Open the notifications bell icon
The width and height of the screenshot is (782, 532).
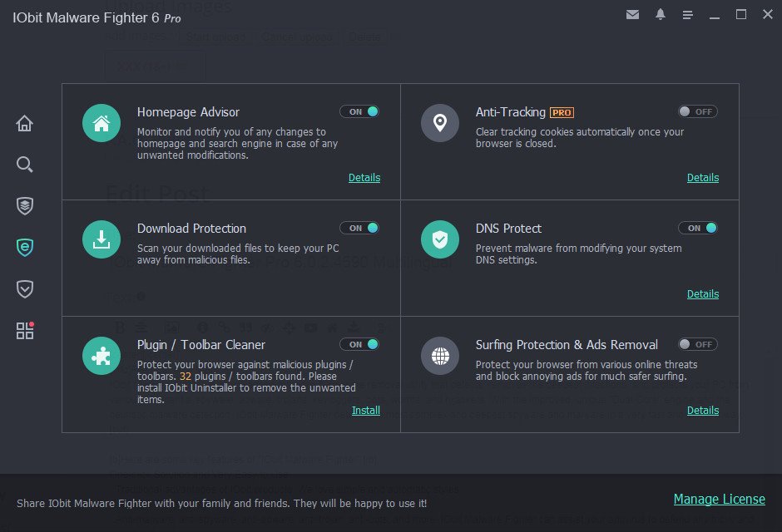661,15
